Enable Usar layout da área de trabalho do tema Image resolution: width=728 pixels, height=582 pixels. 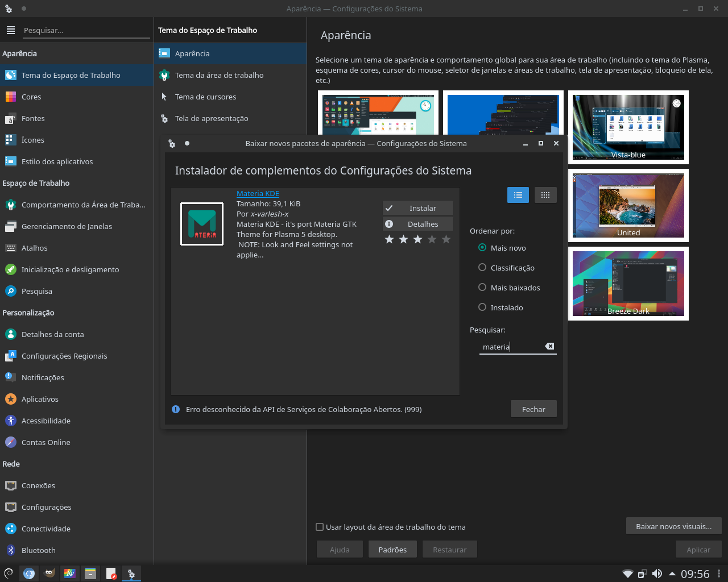point(320,527)
